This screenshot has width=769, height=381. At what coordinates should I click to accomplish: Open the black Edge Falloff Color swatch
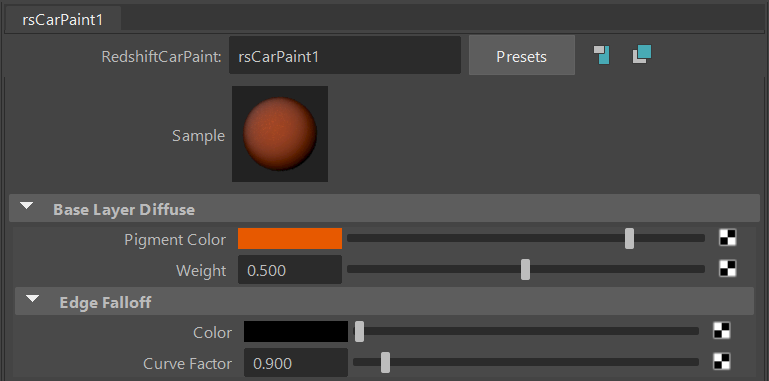(x=296, y=331)
